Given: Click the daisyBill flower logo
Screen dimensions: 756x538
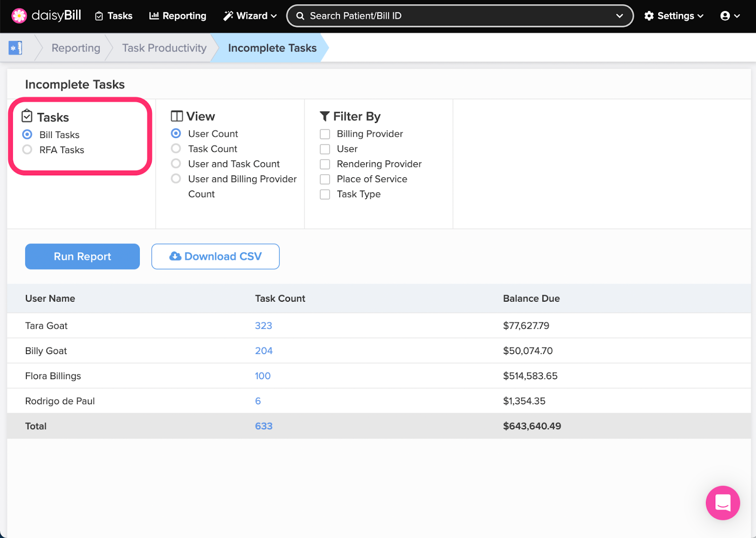Looking at the screenshot, I should click(19, 16).
